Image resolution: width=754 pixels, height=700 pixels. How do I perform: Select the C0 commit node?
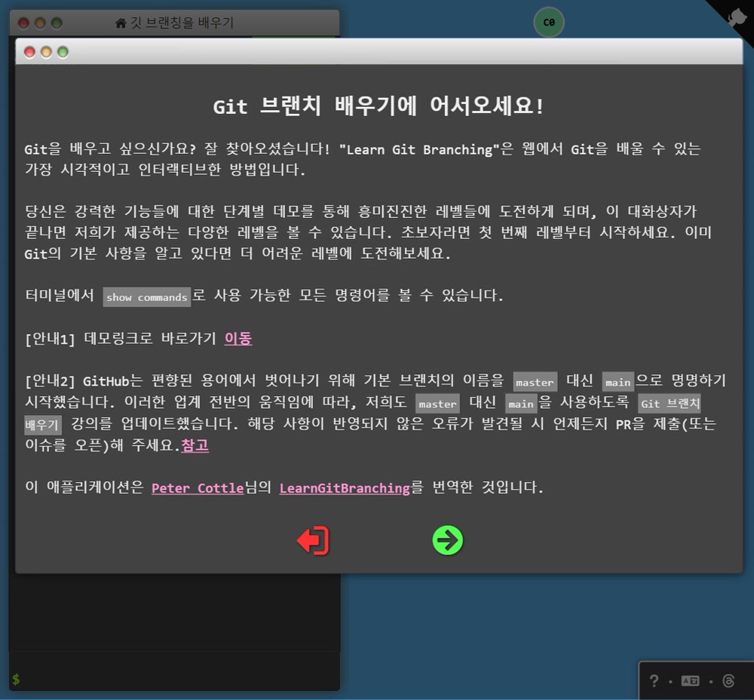[549, 22]
